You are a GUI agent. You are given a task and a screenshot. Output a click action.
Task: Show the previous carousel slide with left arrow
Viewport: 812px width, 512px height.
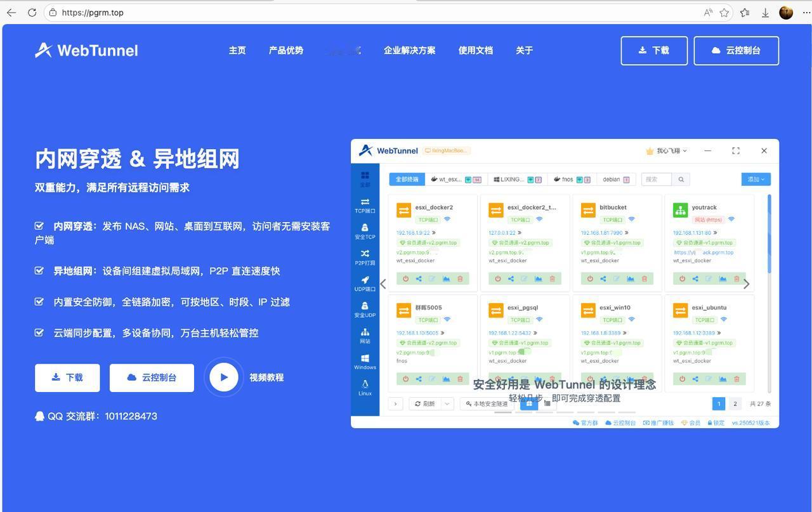point(383,284)
